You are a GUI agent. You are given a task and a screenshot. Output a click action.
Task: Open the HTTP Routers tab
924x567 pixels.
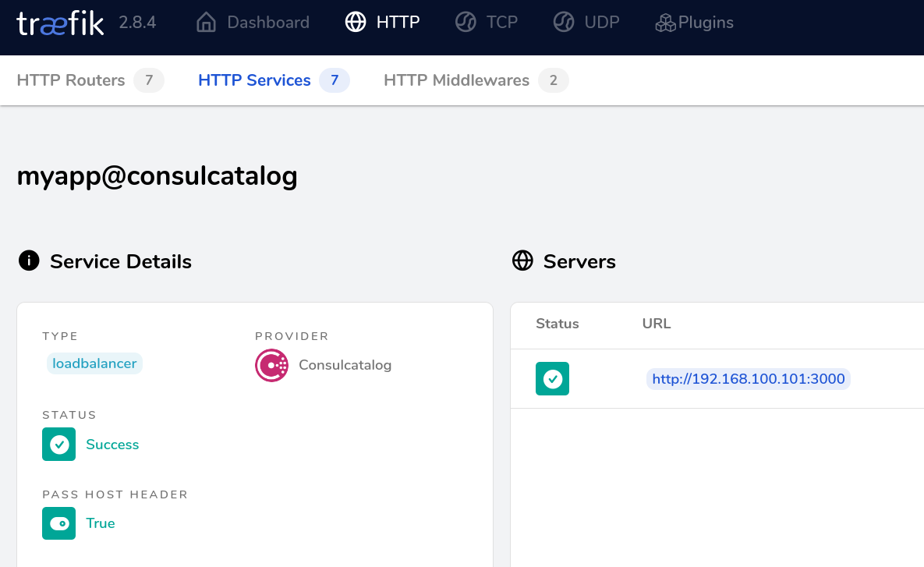pos(71,80)
